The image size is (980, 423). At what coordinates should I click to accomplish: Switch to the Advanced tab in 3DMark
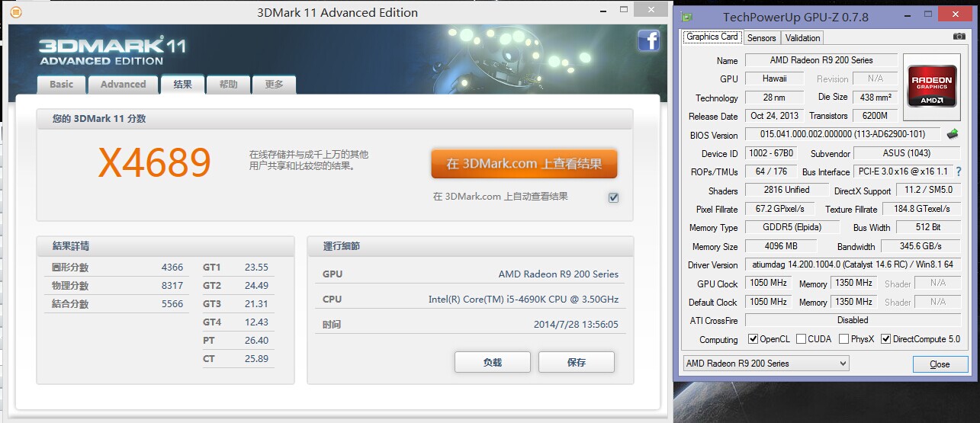click(x=123, y=84)
